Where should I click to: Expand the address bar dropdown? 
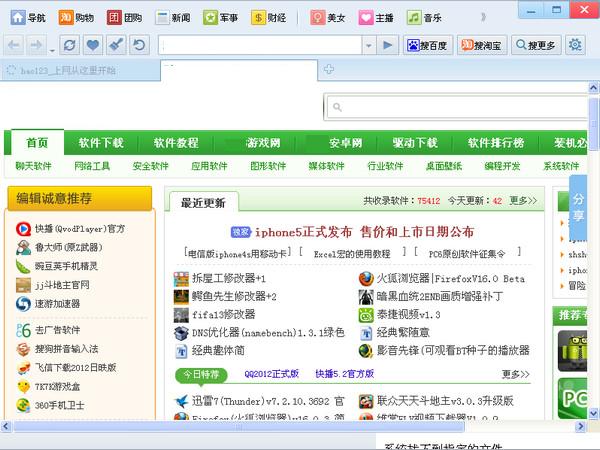click(368, 46)
